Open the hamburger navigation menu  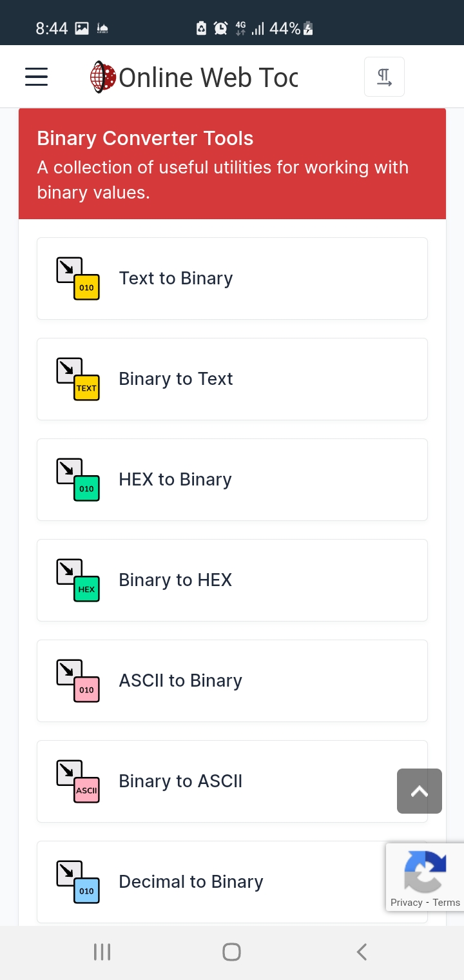pos(37,77)
